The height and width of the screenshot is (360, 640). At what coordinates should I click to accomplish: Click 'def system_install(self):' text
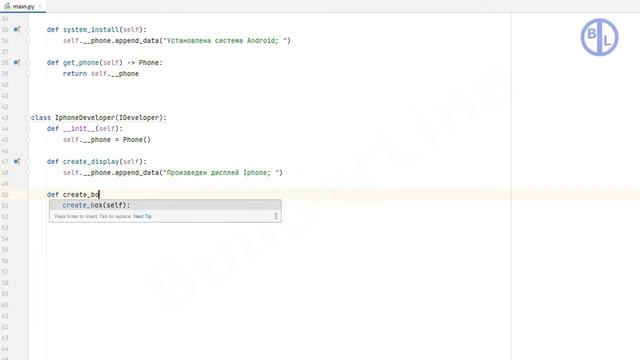click(x=96, y=29)
